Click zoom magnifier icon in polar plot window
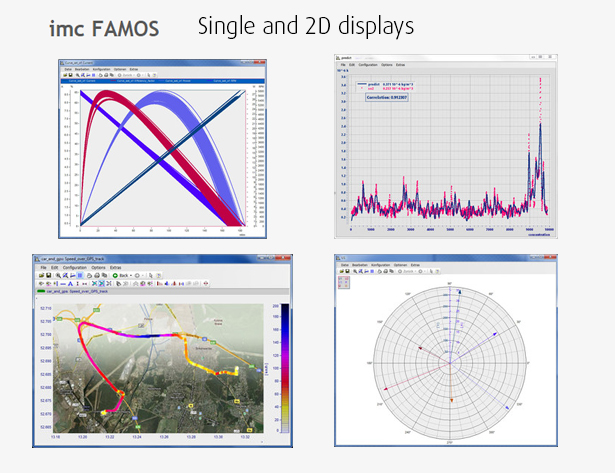615x473 pixels. click(x=355, y=271)
